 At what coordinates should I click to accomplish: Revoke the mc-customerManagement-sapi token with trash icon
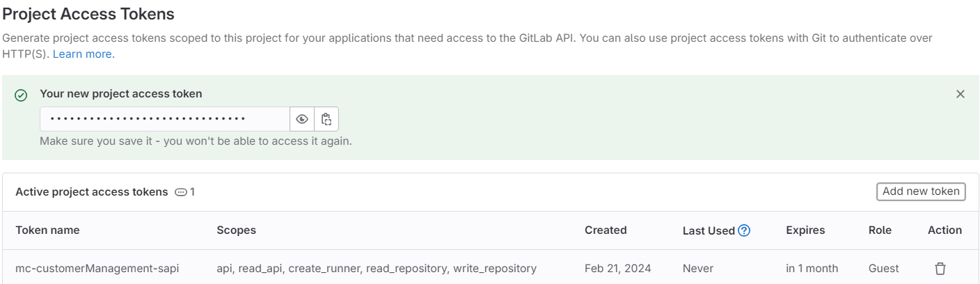pos(940,268)
